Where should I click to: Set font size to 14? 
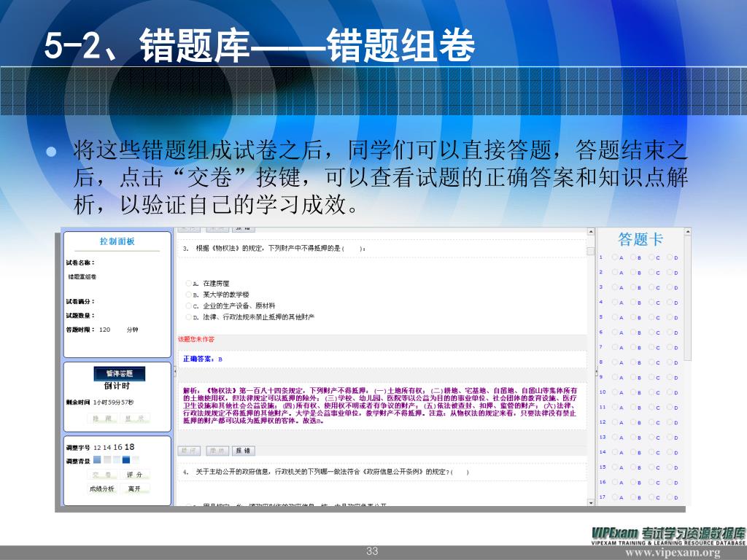tap(107, 448)
